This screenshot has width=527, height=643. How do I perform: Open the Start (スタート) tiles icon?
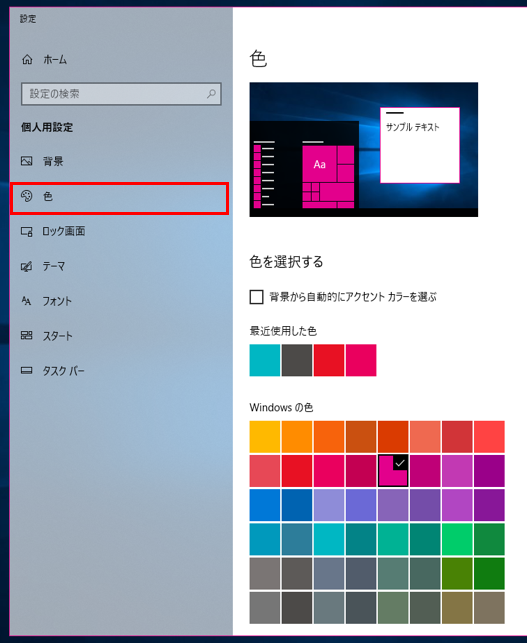click(27, 336)
